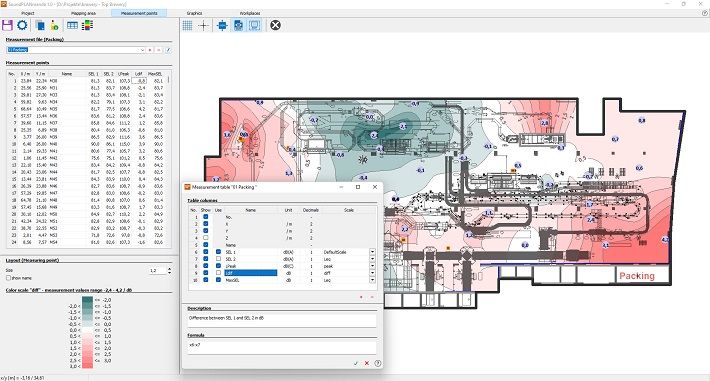710x381 pixels.
Task: Click the purple save floppy icon
Action: [x=7, y=25]
